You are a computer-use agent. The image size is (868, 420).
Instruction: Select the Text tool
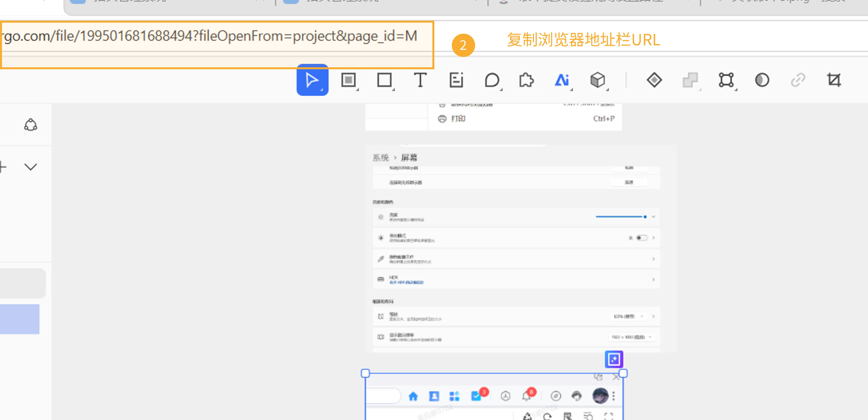click(420, 80)
